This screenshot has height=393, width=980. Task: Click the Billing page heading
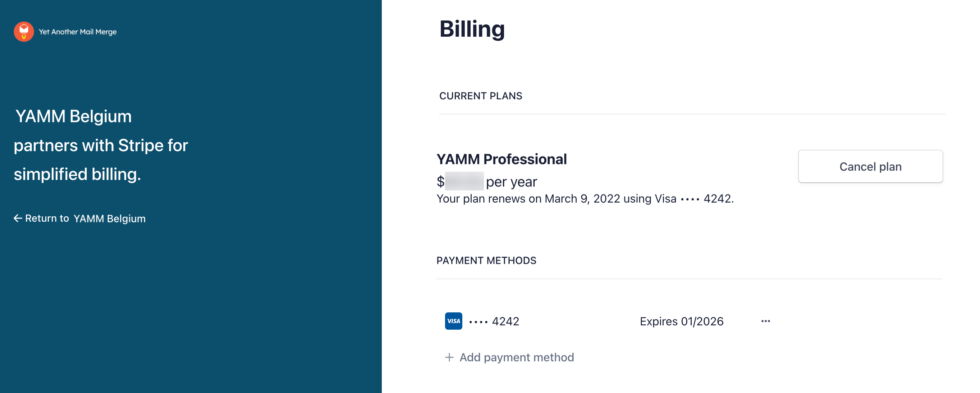[472, 29]
